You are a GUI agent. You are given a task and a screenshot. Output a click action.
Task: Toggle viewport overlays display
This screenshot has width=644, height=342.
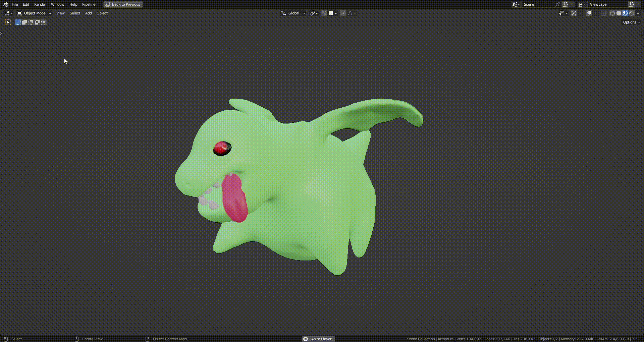pyautogui.click(x=589, y=13)
